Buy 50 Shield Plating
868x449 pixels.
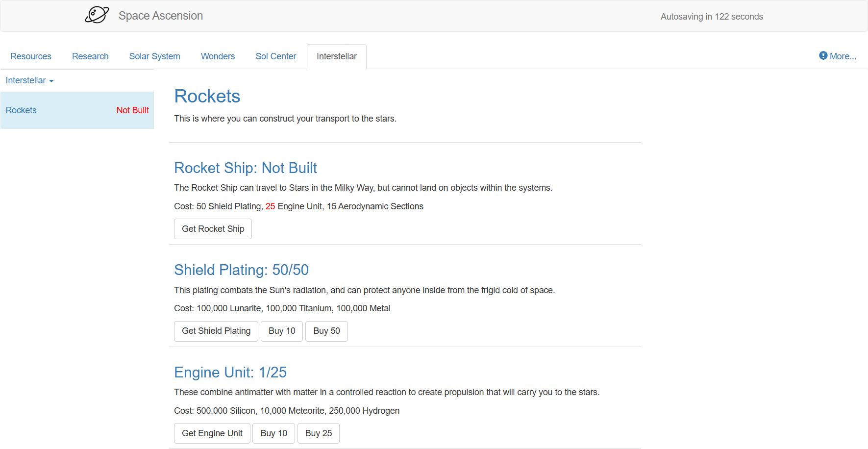coord(326,331)
